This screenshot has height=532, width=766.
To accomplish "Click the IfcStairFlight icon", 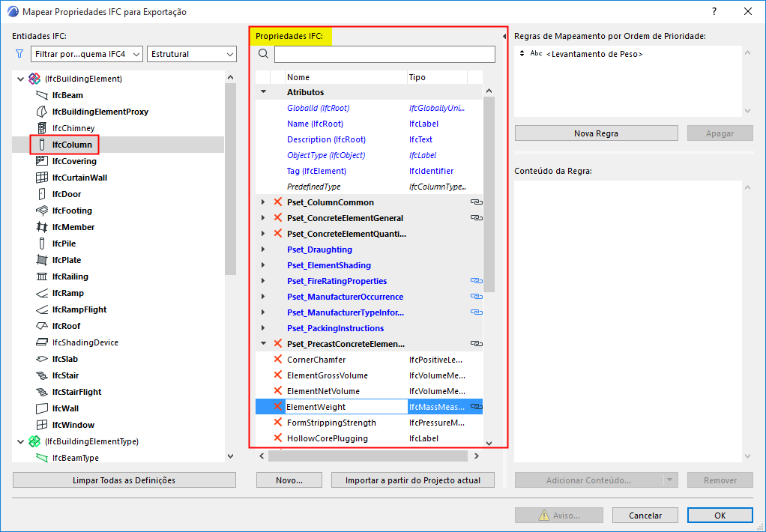I will (x=42, y=392).
